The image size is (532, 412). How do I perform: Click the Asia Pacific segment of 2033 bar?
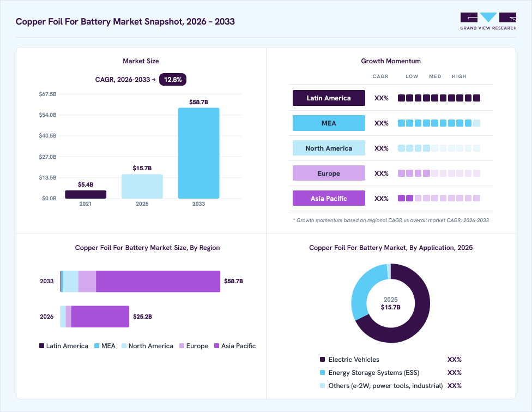point(158,281)
